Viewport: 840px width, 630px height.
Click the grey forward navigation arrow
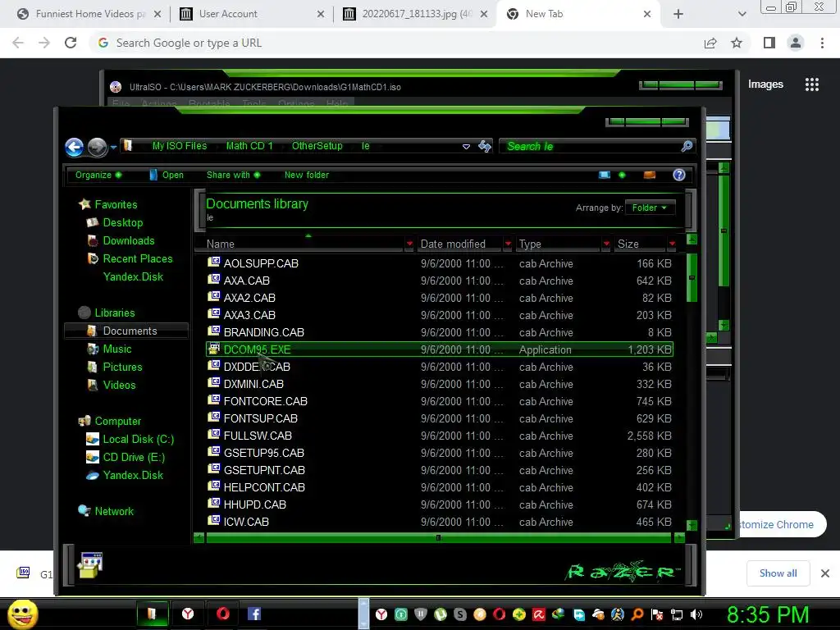point(97,148)
